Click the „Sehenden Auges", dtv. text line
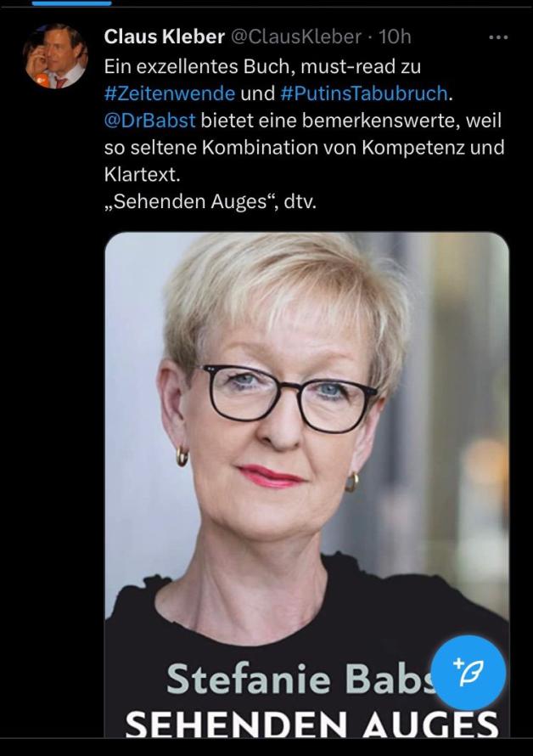This screenshot has height=756, width=533. [x=210, y=201]
